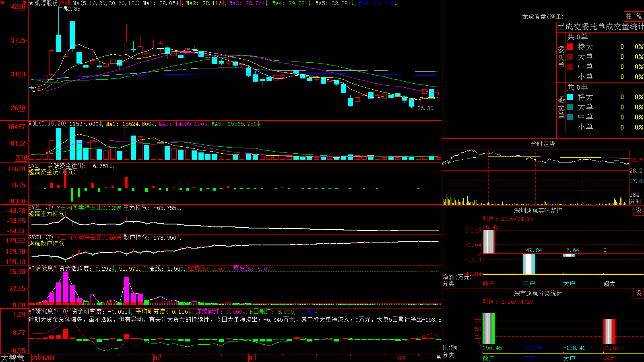This screenshot has width=644, height=362.
Task: Click 散户 category in 深圳超赢实时监控 chart
Action: click(489, 284)
